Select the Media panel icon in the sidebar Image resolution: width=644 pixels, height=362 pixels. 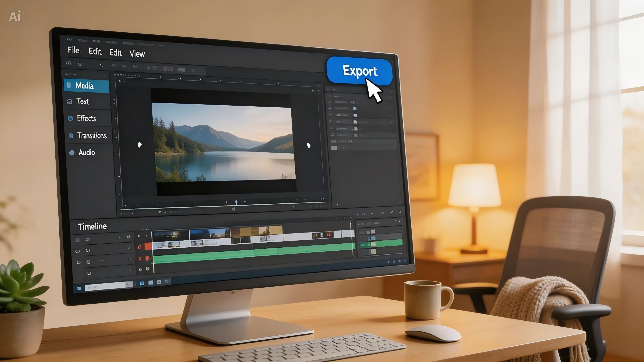coord(69,85)
